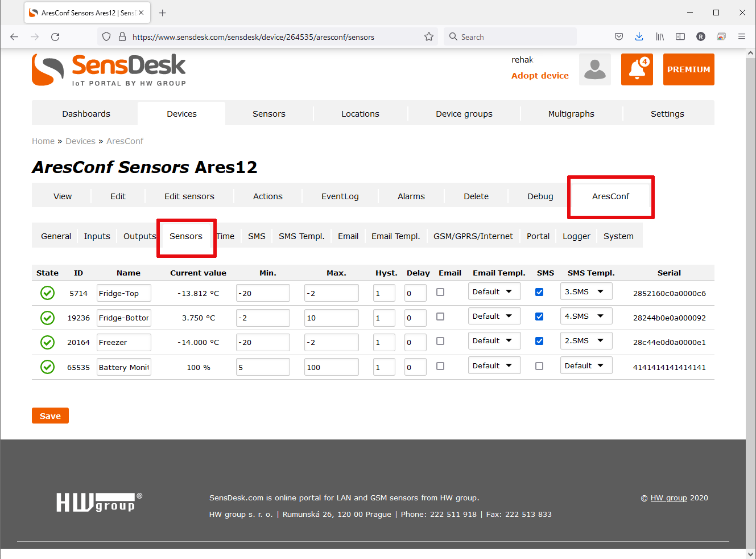
Task: Click the shield tracking protection icon
Action: pyautogui.click(x=106, y=36)
